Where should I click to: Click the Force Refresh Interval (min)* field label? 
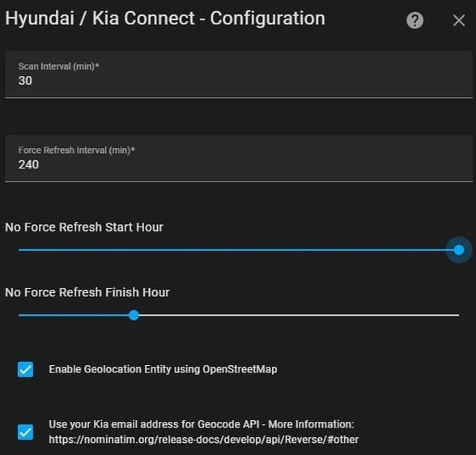(76, 150)
